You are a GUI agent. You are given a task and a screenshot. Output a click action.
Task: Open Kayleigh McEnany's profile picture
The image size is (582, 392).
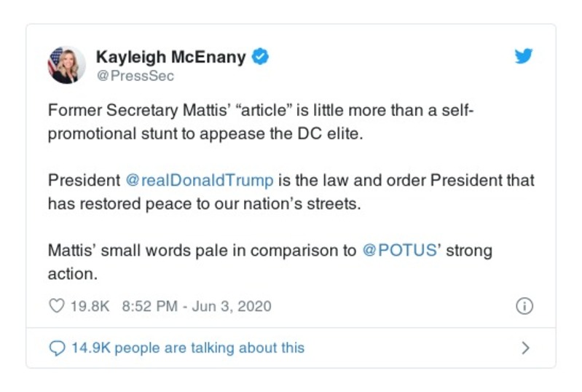pos(66,64)
